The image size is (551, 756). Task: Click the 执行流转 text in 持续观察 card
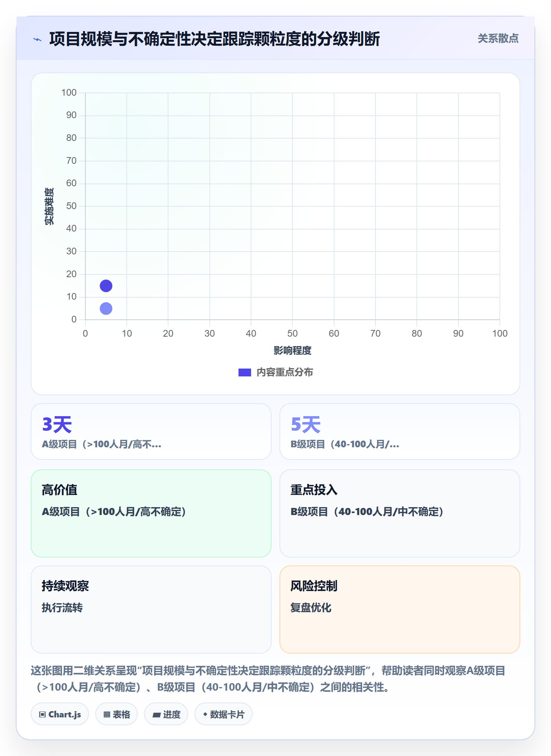(62, 608)
